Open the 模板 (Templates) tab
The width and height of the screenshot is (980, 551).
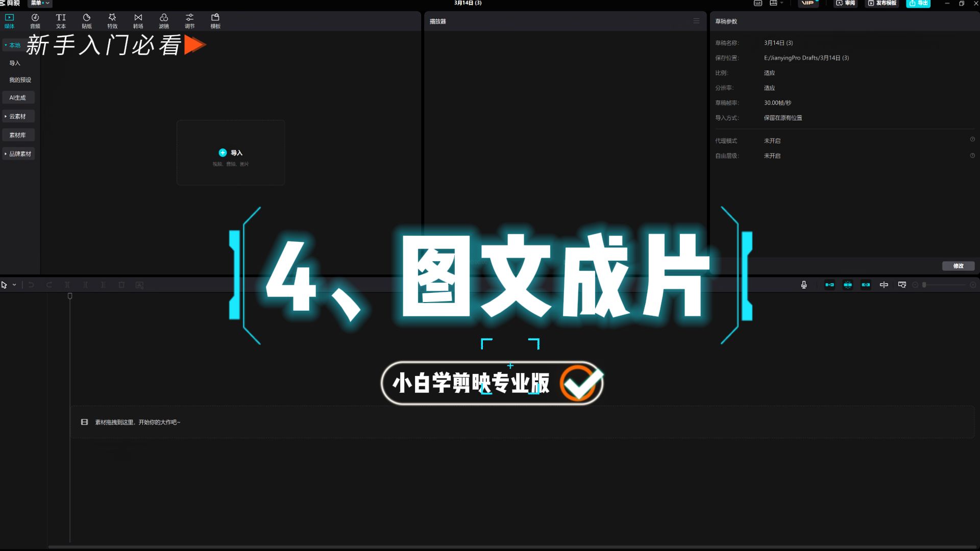coord(215,21)
